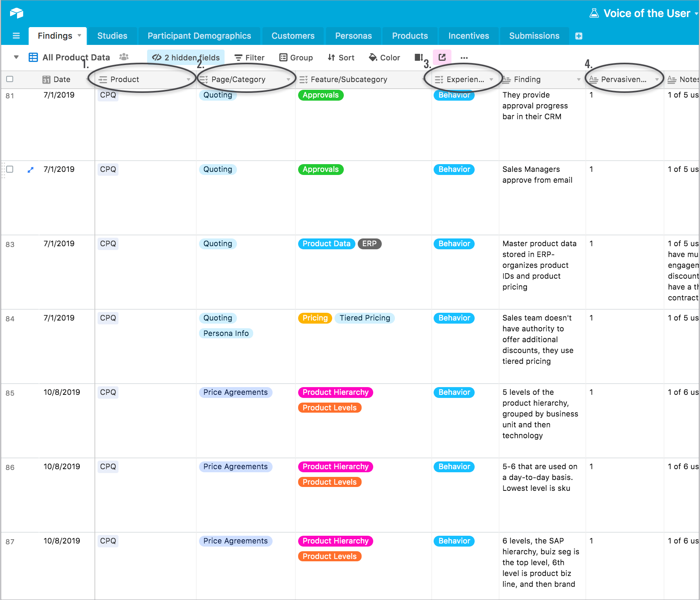700x600 pixels.
Task: Click the Product Levels tag in row 86
Action: pyautogui.click(x=329, y=482)
